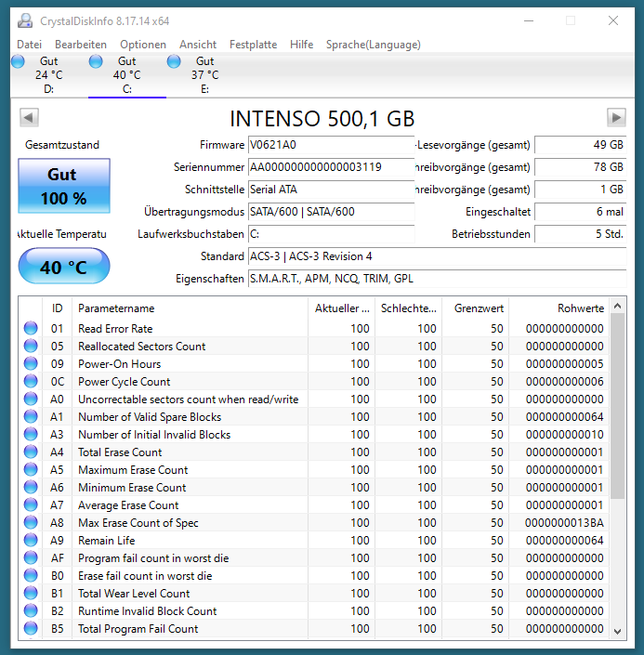The width and height of the screenshot is (644, 655).
Task: Click status orb for Uncorrectable sectors count
Action: pos(31,399)
